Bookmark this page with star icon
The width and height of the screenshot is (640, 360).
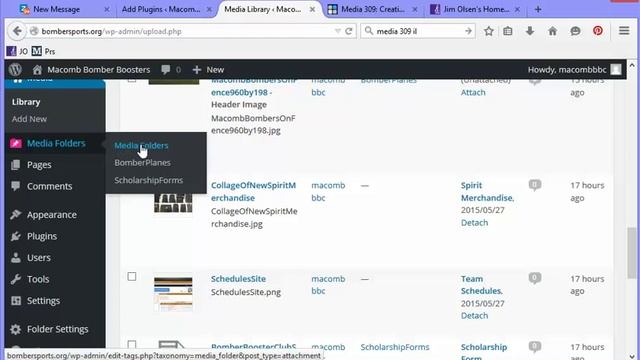pos(489,31)
